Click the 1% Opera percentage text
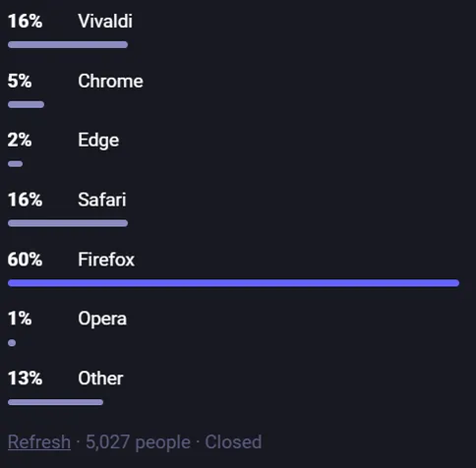 pyautogui.click(x=20, y=319)
